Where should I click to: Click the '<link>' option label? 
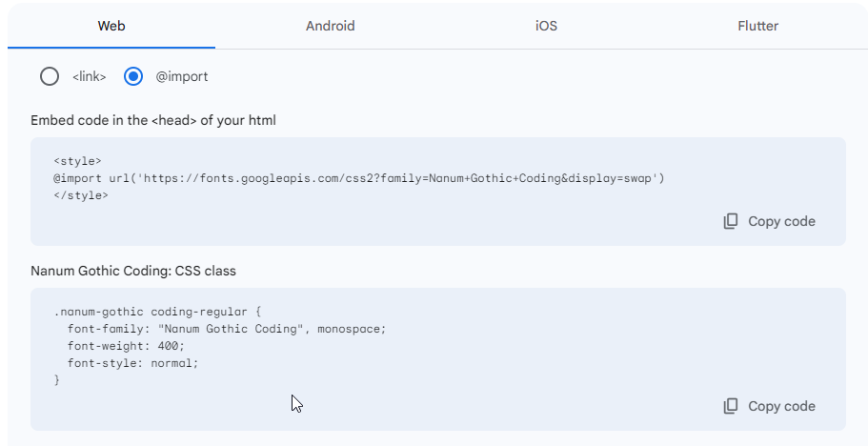coord(90,77)
